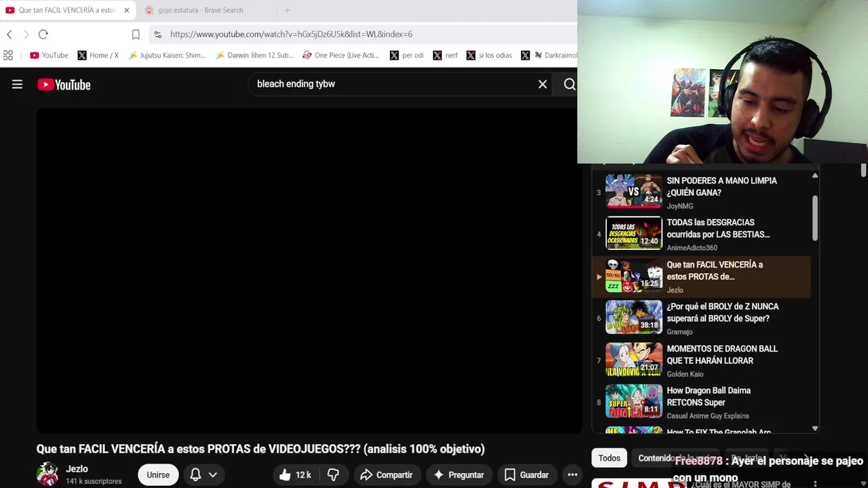Click the magnifier search button
Image resolution: width=868 pixels, height=488 pixels.
(570, 84)
